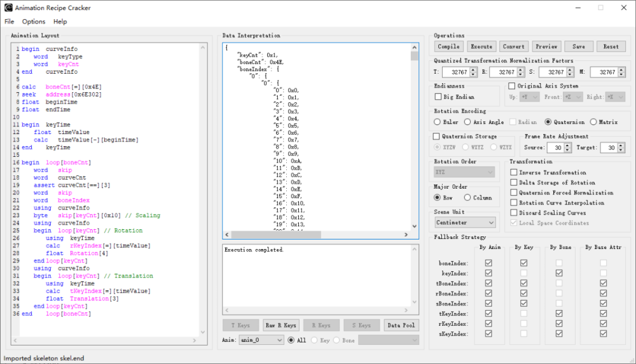Open the Anim anim_0 dropdown
The height and width of the screenshot is (364, 636).
pyautogui.click(x=261, y=340)
